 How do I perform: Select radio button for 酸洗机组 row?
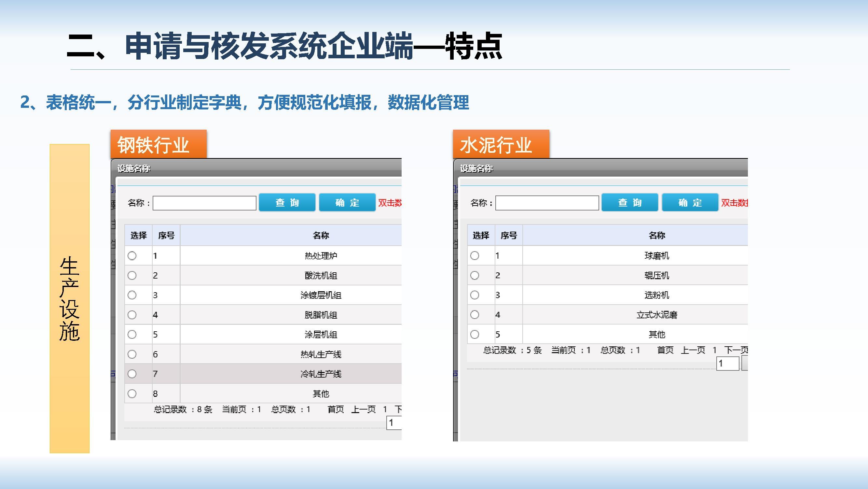(x=132, y=276)
